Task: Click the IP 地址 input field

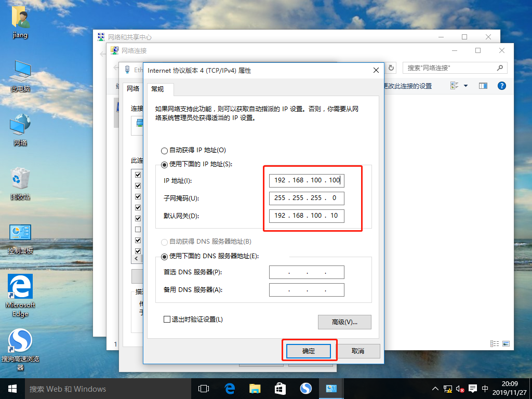Action: [307, 180]
